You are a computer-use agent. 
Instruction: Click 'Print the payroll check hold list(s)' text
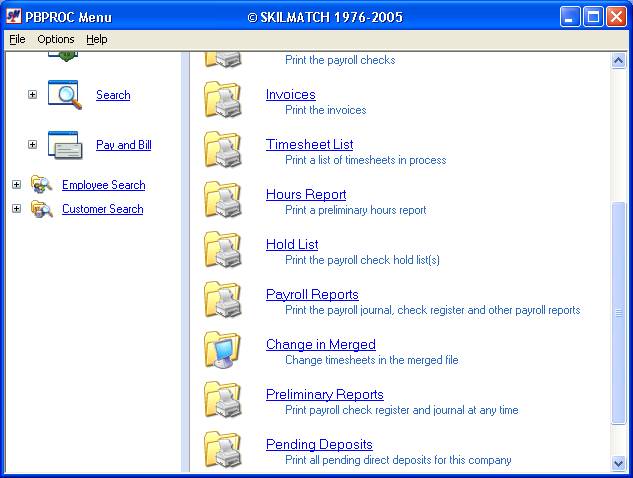pos(362,260)
